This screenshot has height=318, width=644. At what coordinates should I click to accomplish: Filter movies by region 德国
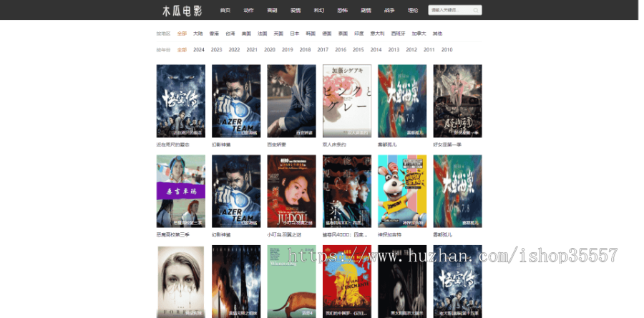327,34
